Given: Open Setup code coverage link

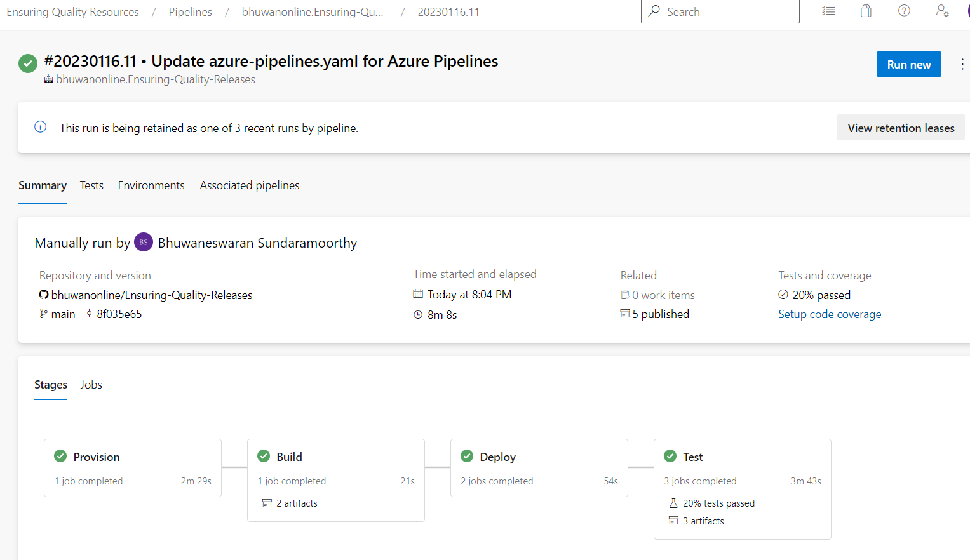Looking at the screenshot, I should 830,314.
